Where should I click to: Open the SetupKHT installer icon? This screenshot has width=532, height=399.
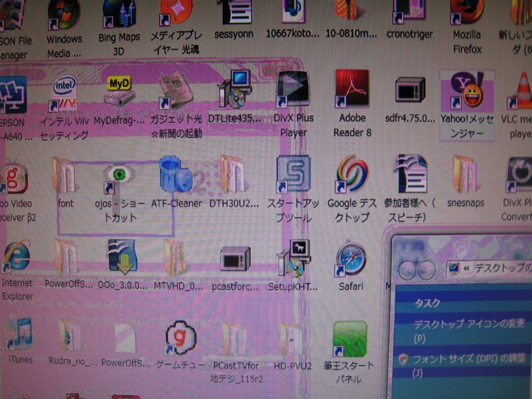click(x=294, y=259)
